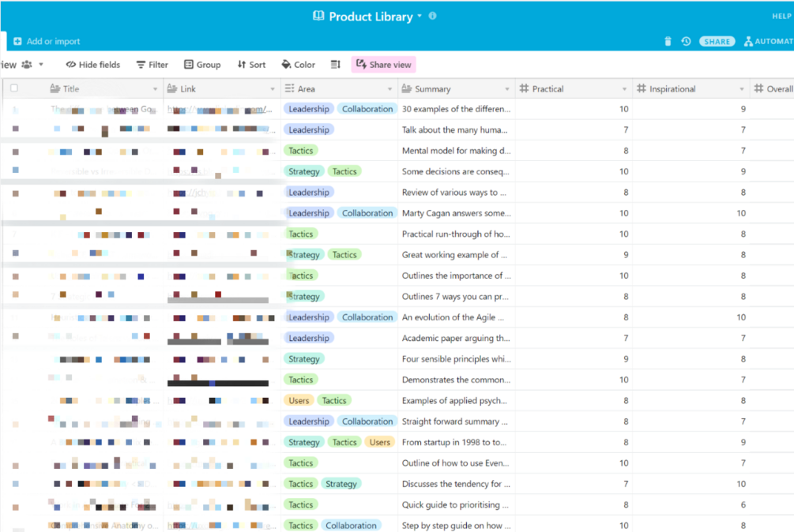Select summary 'Academic paper arguing th...'
794x532 pixels.
pyautogui.click(x=456, y=339)
